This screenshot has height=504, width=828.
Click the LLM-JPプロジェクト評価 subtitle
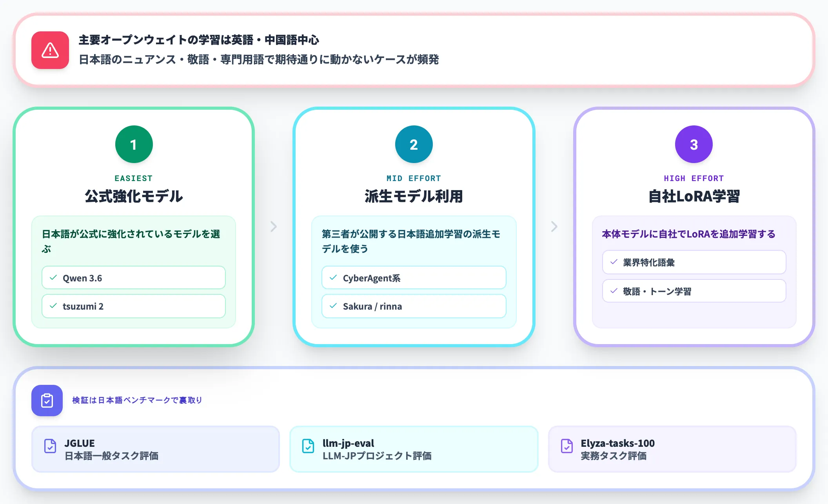377,456
